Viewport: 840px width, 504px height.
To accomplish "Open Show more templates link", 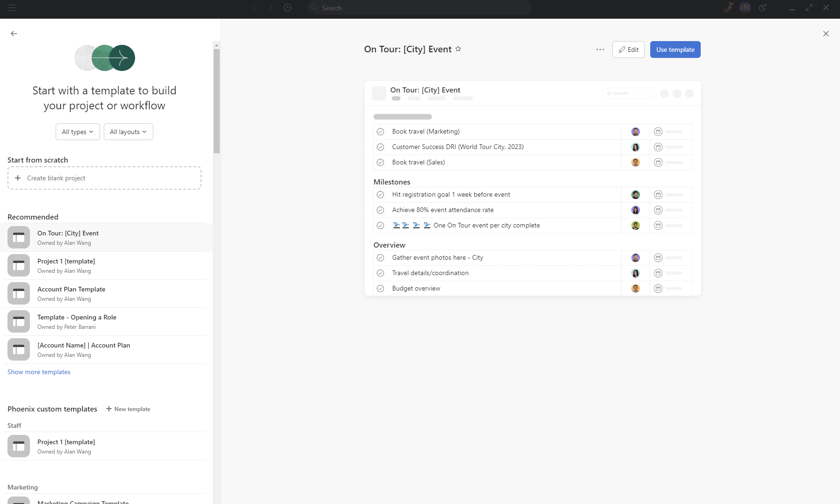I will (x=39, y=372).
